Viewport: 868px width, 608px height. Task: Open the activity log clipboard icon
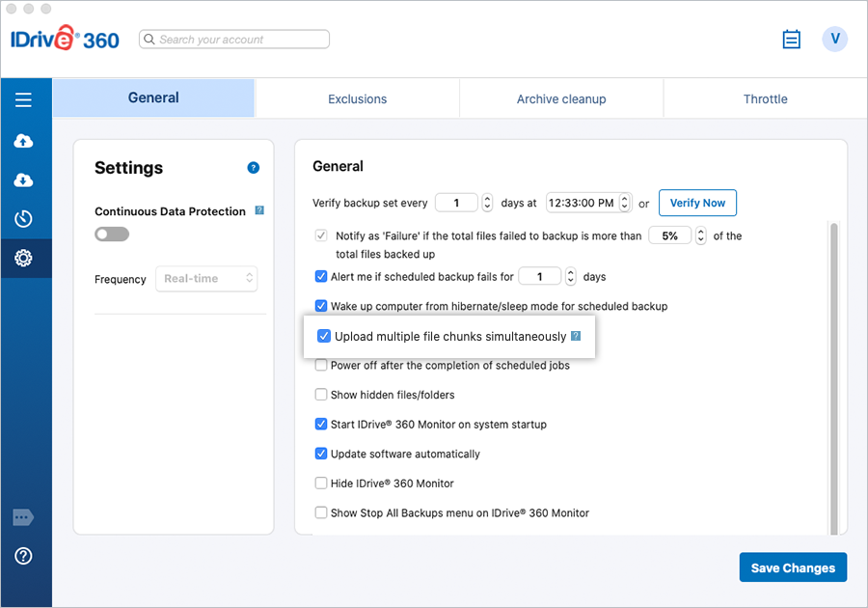pos(792,40)
